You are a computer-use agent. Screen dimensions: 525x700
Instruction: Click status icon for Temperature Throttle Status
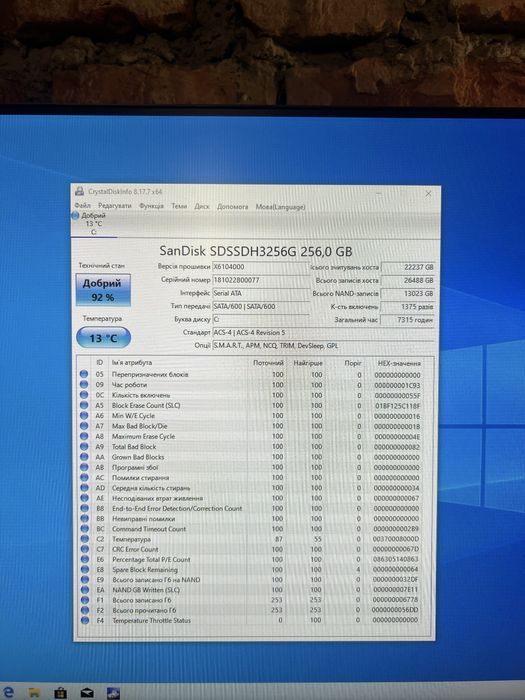pos(85,620)
